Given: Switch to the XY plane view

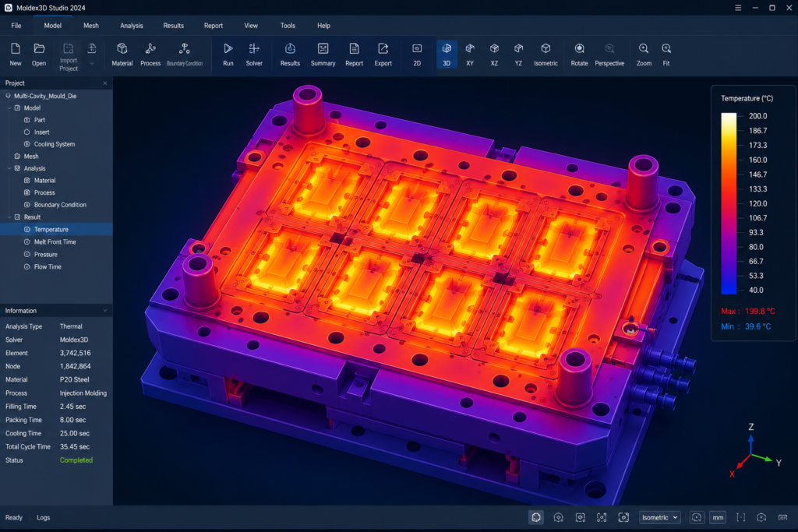Looking at the screenshot, I should [x=470, y=55].
